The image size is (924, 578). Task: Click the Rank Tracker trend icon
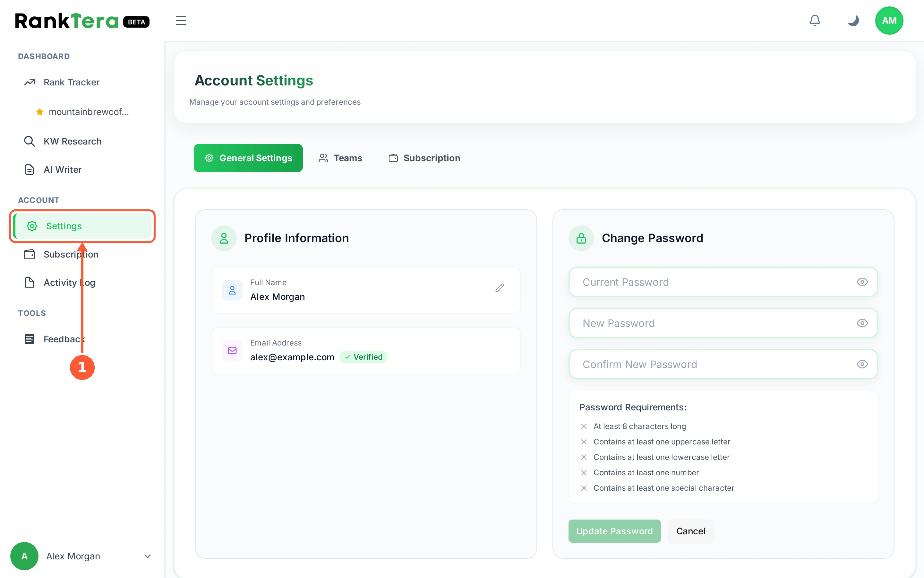click(30, 82)
